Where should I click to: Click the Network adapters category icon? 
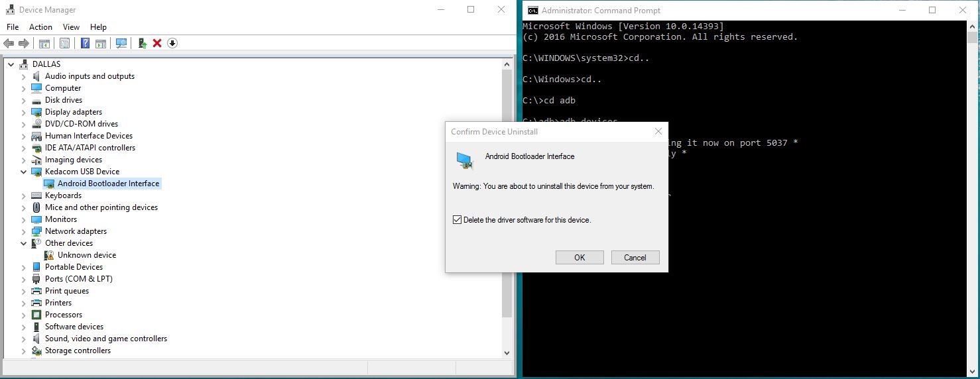(x=36, y=231)
